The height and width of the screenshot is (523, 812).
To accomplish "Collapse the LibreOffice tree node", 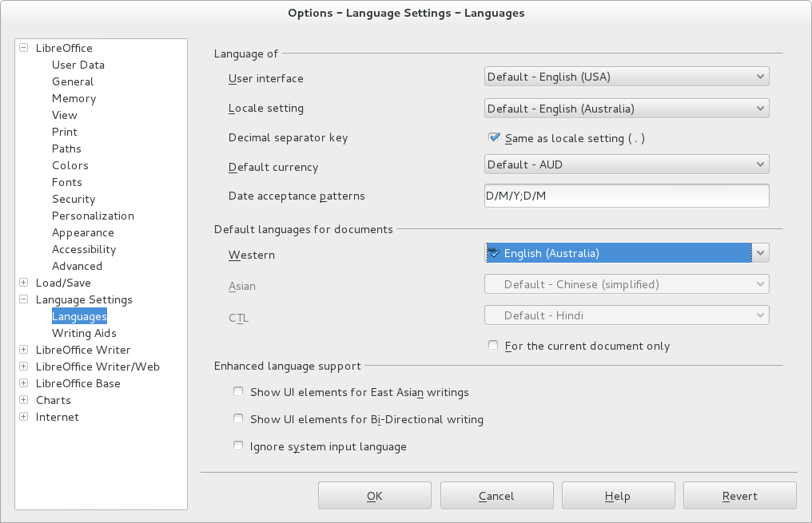I will coord(24,48).
